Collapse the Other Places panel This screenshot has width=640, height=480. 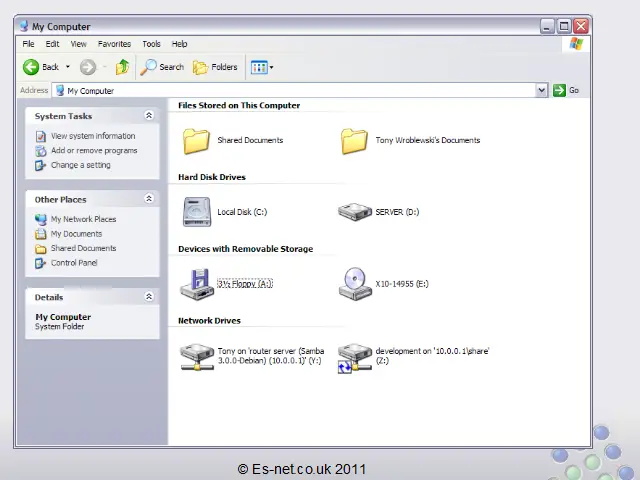click(x=149, y=198)
